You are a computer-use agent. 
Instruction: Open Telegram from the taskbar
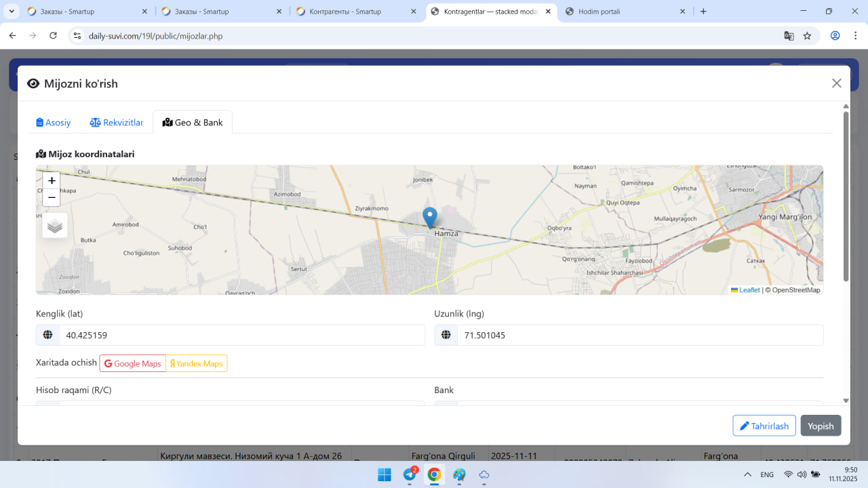click(410, 474)
